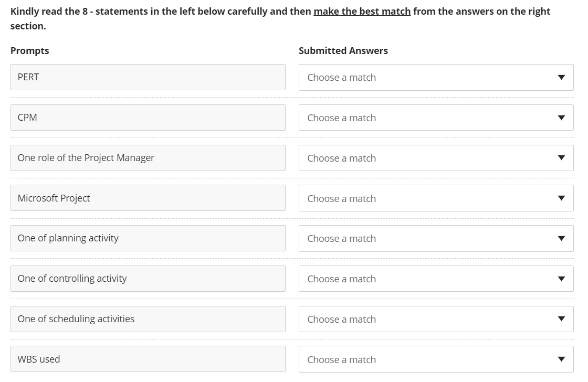Screen dimensions: 588x382
Task: Click the underlined 'make the best match' text
Action: tap(362, 12)
